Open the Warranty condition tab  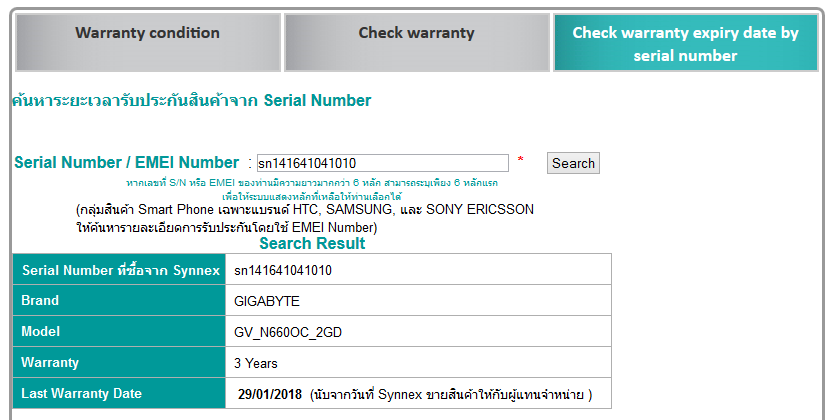coord(147,33)
